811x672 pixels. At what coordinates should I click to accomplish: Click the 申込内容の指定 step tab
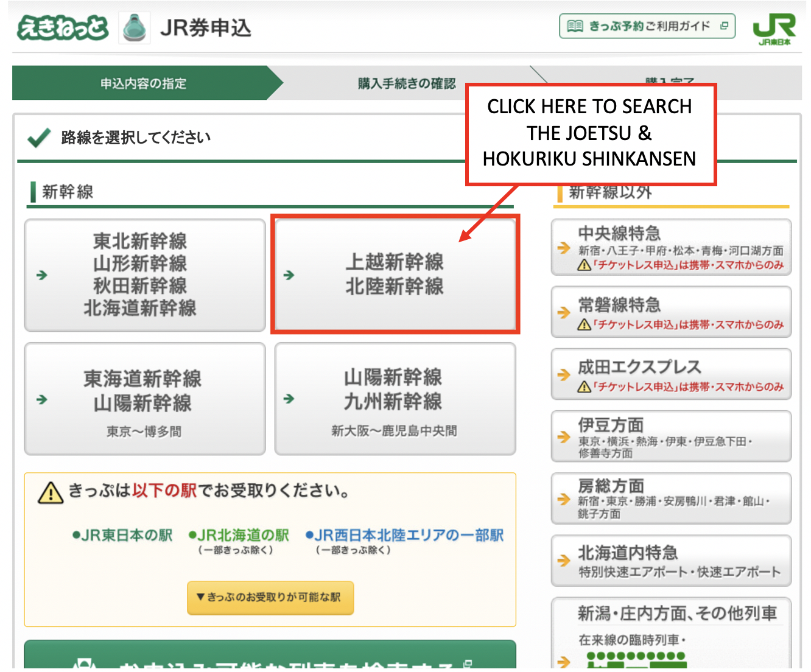pyautogui.click(x=143, y=83)
